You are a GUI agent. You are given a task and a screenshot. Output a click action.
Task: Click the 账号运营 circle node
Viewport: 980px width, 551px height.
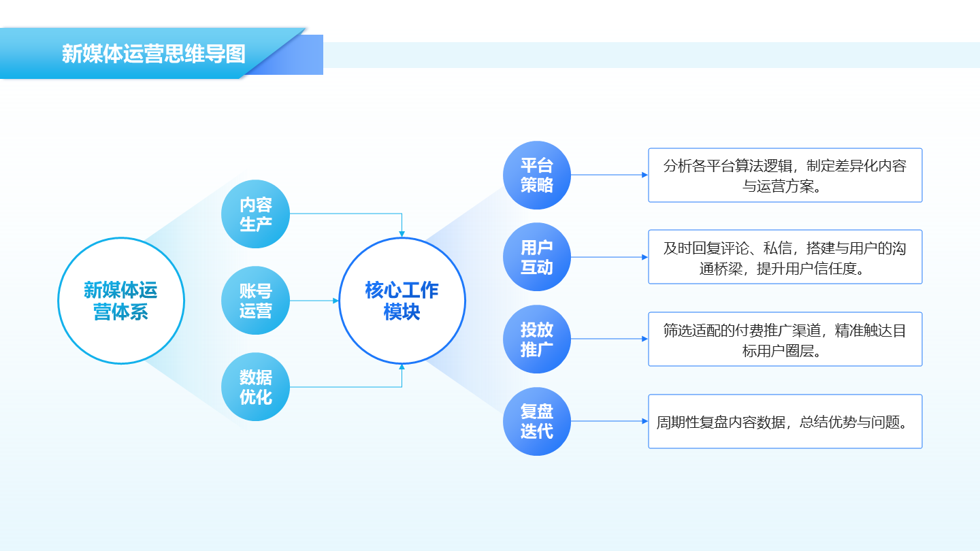coord(256,301)
